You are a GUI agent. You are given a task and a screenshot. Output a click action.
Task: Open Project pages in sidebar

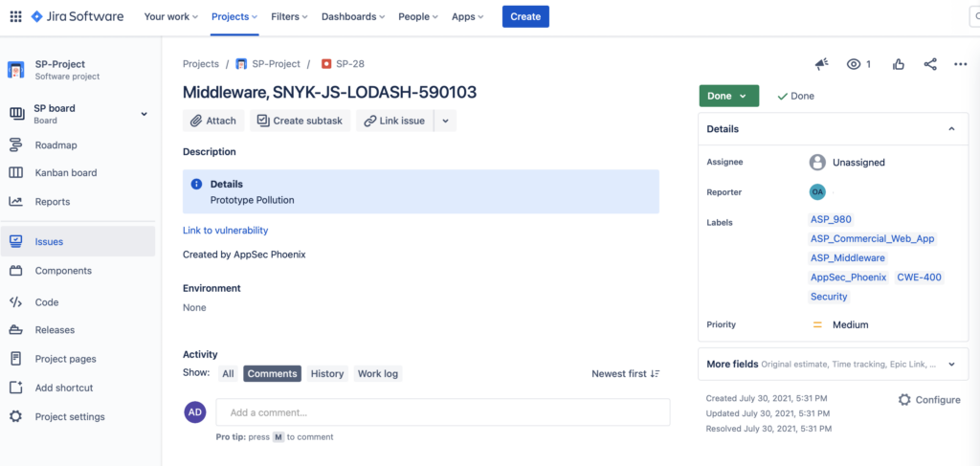pos(65,359)
